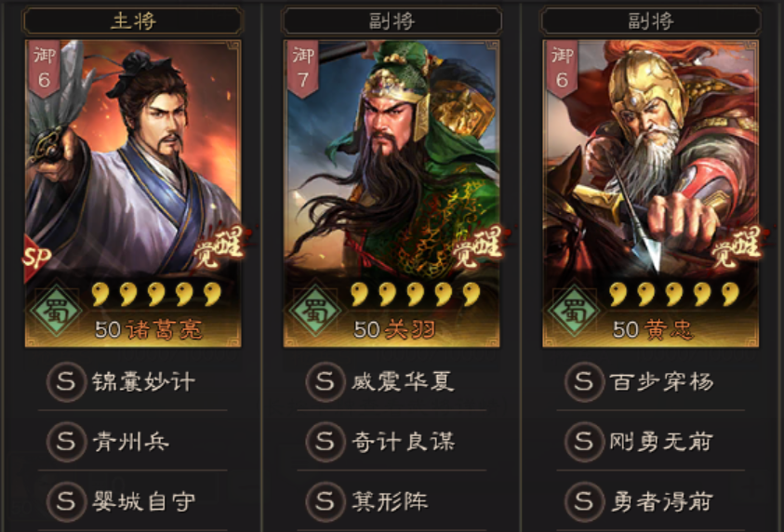
Task: Select the 箕形阵 formation skill
Action: [392, 501]
